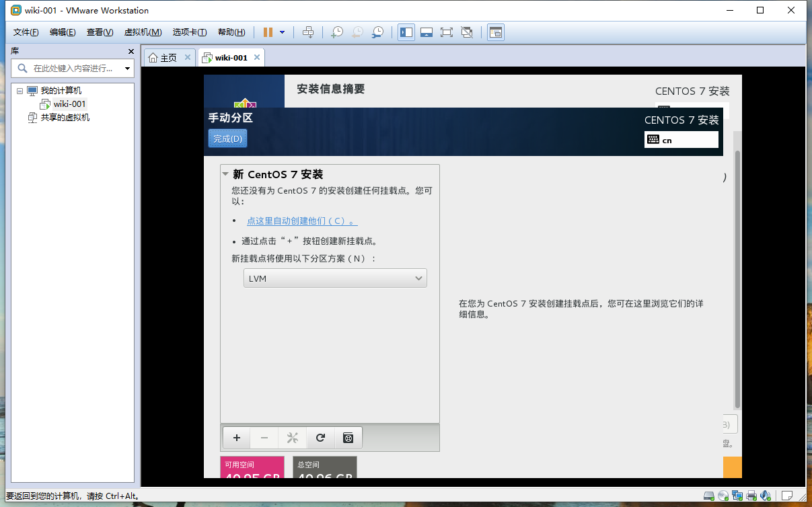
Task: Maximize the VMware Workstation window
Action: (x=760, y=10)
